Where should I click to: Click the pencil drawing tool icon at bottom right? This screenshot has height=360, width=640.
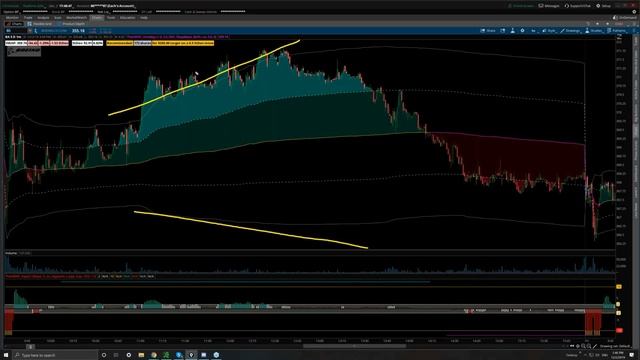(595, 346)
